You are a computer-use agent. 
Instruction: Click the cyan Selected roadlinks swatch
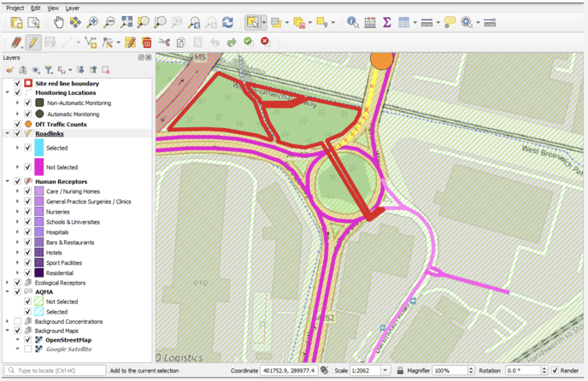[39, 148]
